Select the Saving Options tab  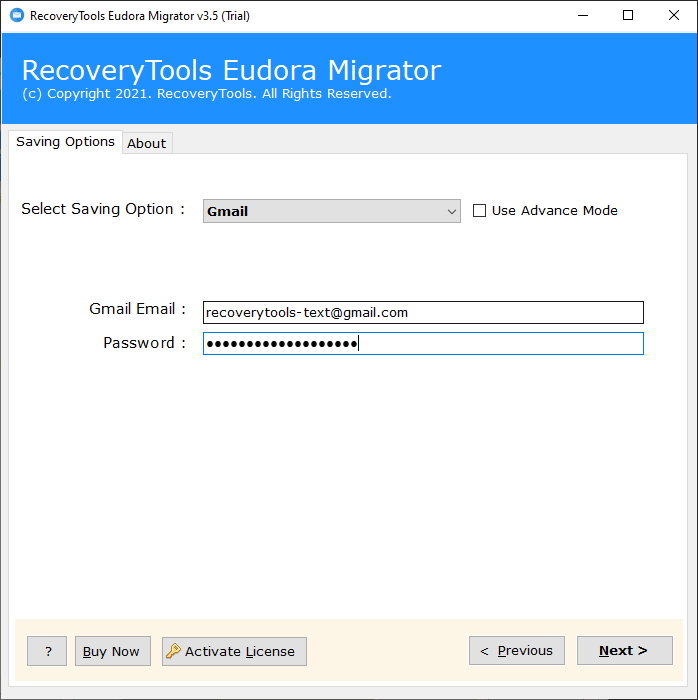point(66,142)
